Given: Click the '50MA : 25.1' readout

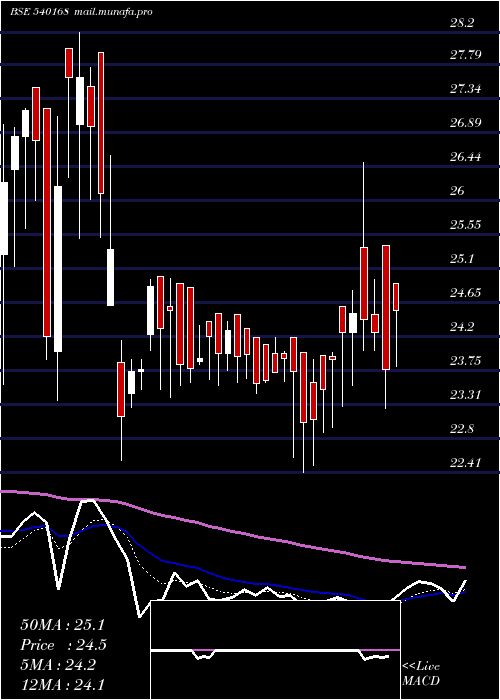Looking at the screenshot, I should point(62,625).
